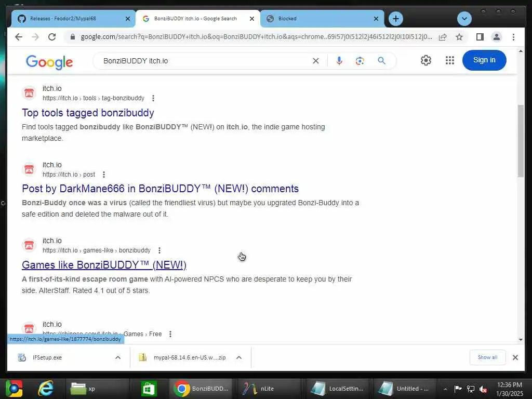Open the IFSetup.exe download

point(47,357)
